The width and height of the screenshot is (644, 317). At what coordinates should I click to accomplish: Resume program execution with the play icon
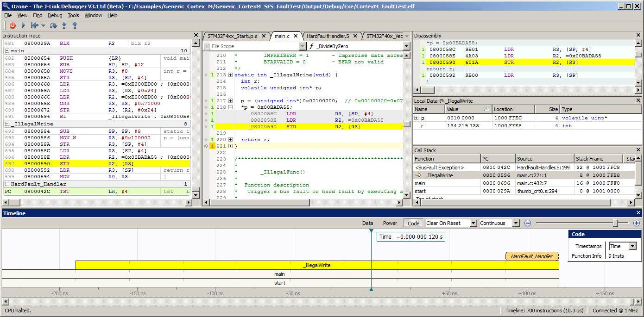coord(23,25)
